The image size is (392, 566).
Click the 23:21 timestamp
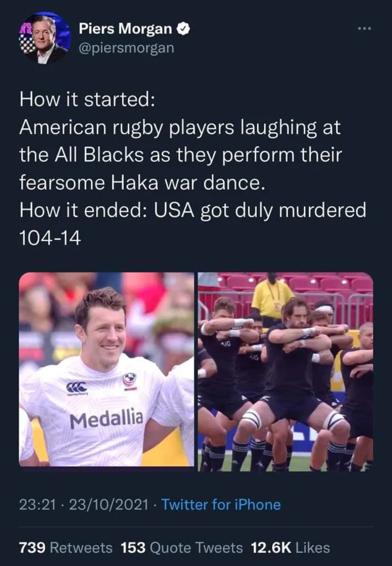[38, 505]
